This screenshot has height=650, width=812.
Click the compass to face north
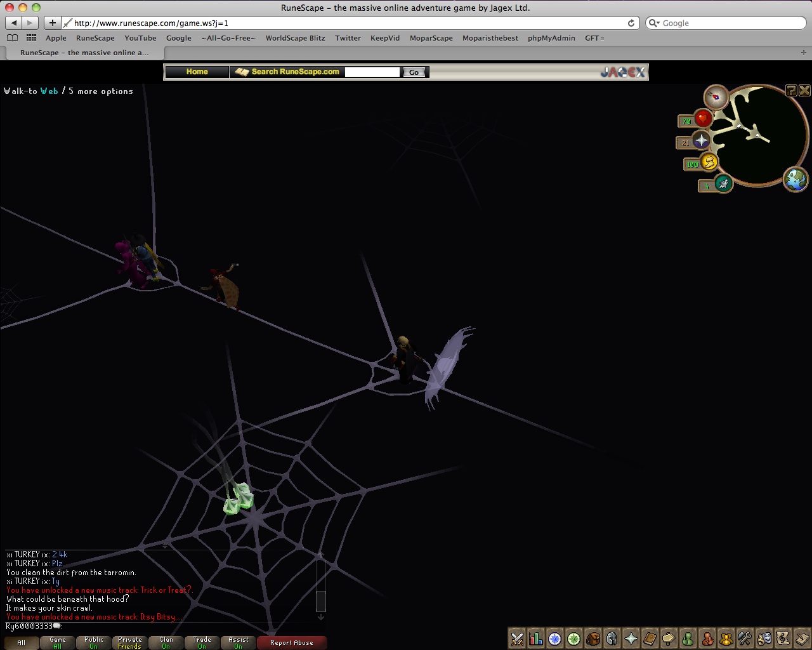(716, 97)
